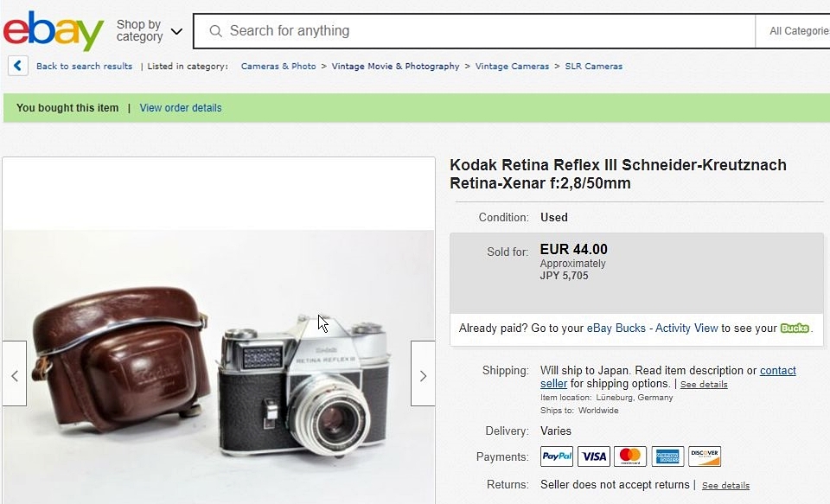The width and height of the screenshot is (830, 504).
Task: Open eBay Bucks - Activity View link
Action: click(652, 329)
